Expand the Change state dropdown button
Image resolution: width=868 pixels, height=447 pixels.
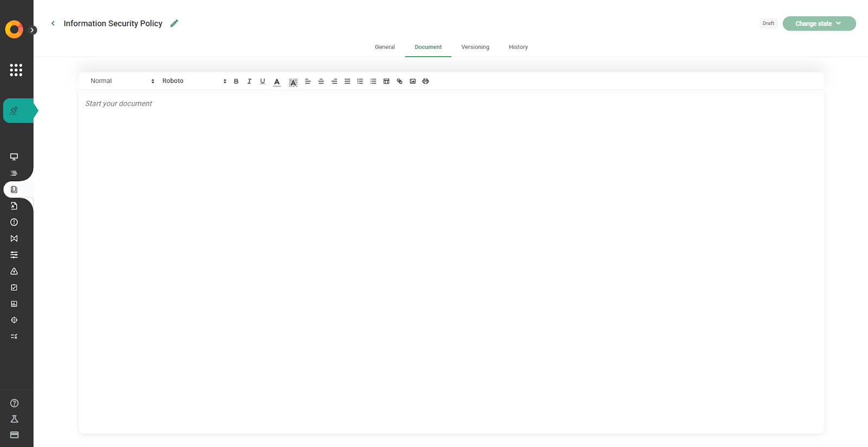click(x=819, y=23)
